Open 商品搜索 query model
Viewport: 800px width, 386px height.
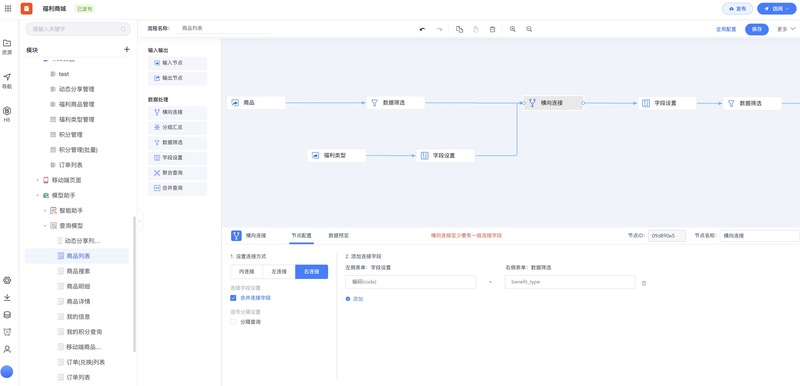[77, 271]
